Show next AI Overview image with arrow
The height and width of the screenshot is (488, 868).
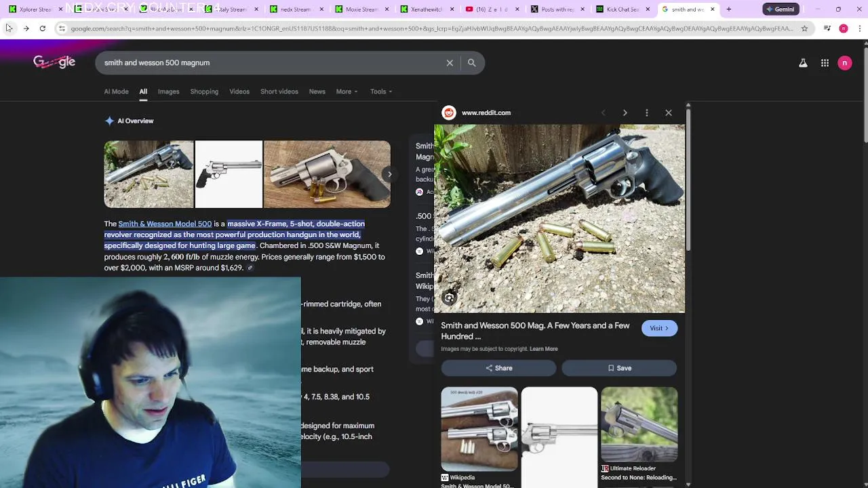(x=389, y=174)
